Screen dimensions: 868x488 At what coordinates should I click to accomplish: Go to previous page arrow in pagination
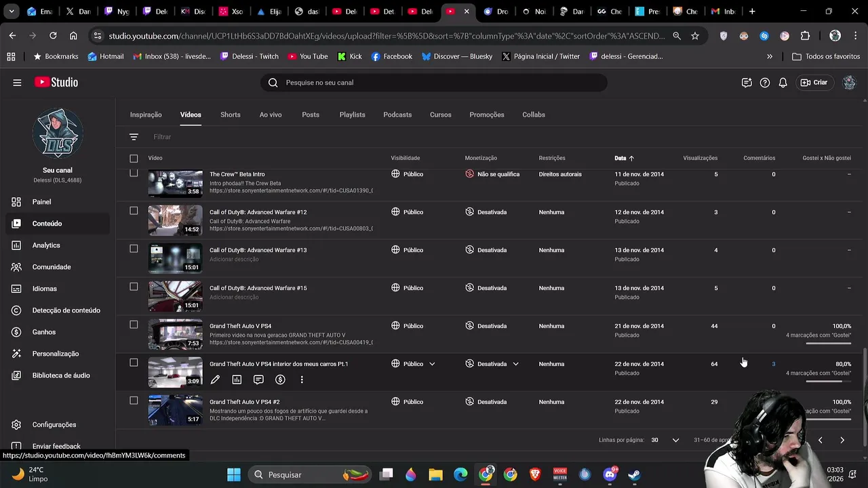point(820,440)
